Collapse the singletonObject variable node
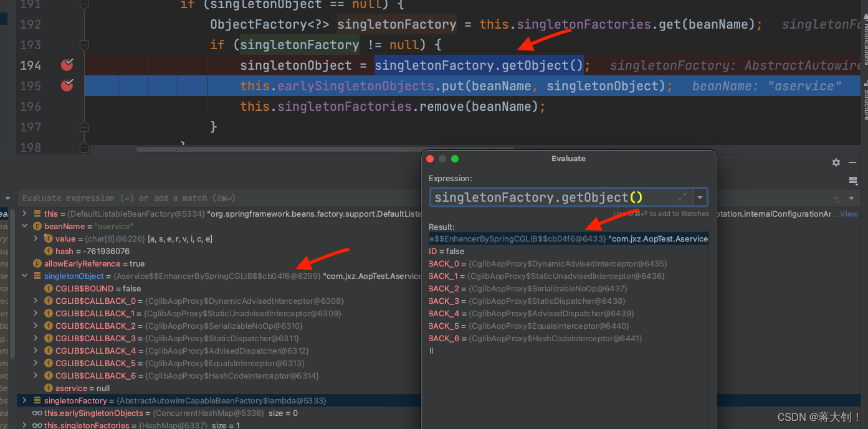The image size is (868, 429). tap(25, 276)
